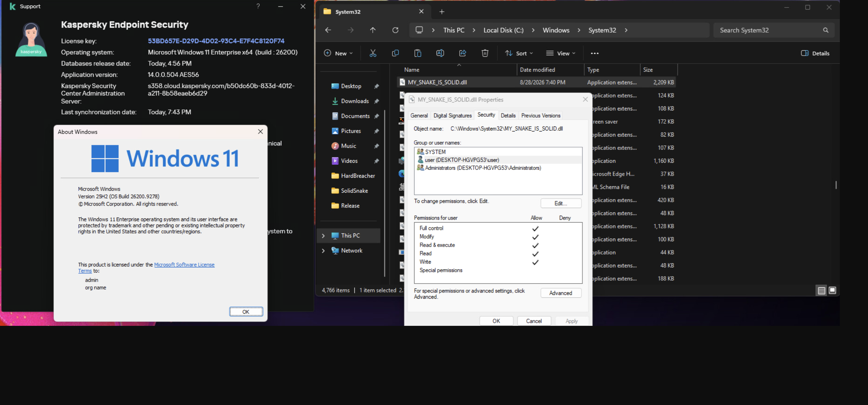Select the MY_SNAKE_IS_SOLID.dll file row
868x405 pixels.
pyautogui.click(x=536, y=82)
